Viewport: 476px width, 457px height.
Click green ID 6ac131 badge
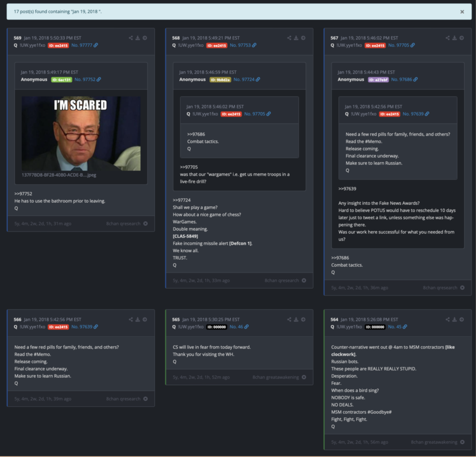pos(62,80)
